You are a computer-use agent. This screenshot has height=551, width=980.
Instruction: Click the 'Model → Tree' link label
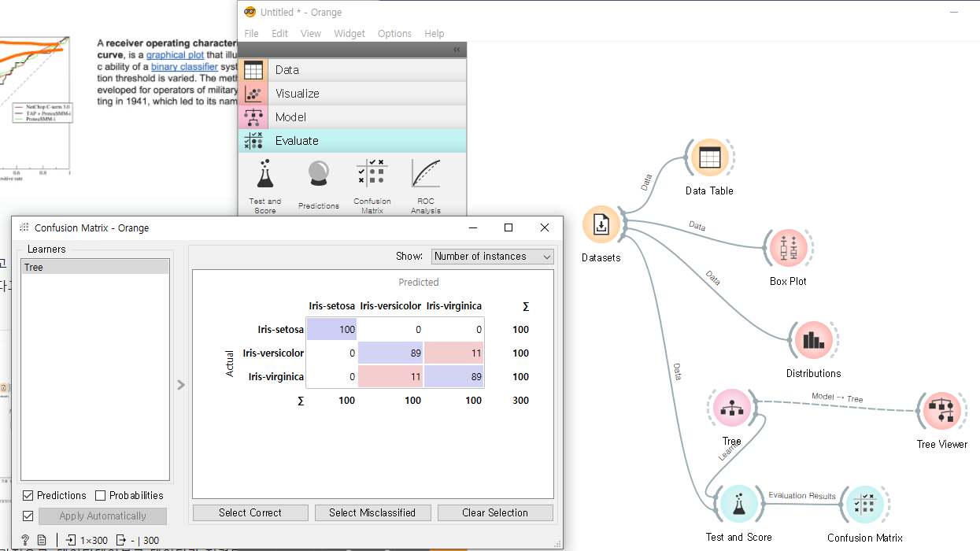pyautogui.click(x=837, y=398)
